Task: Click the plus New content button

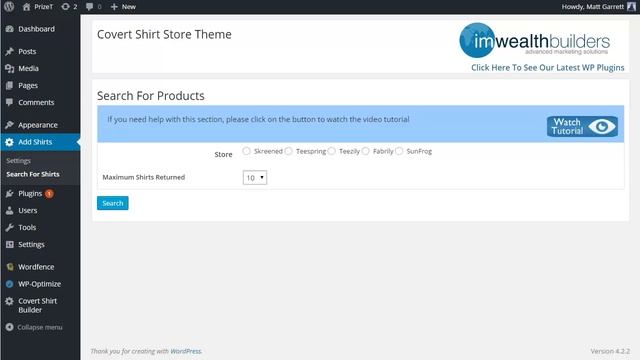Action: pyautogui.click(x=123, y=7)
